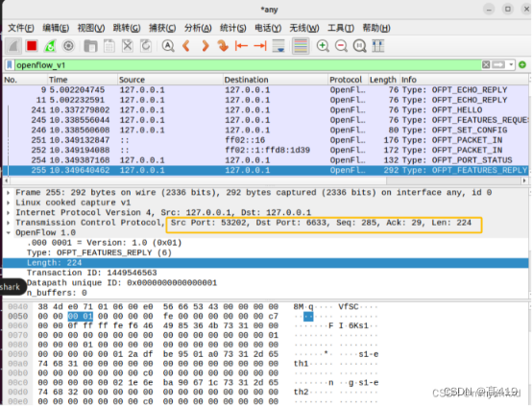Toggle packet list colorization
532x406 pixels.
(x=301, y=46)
